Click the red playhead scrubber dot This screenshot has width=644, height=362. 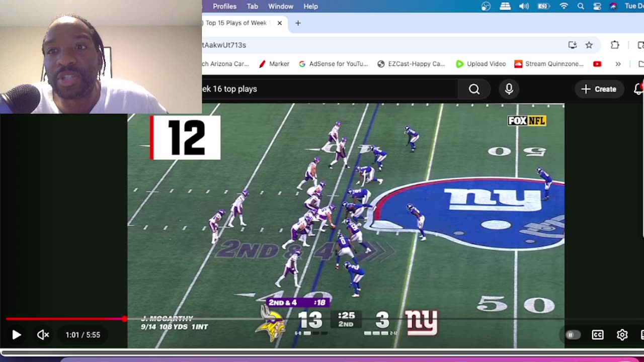[x=124, y=319]
